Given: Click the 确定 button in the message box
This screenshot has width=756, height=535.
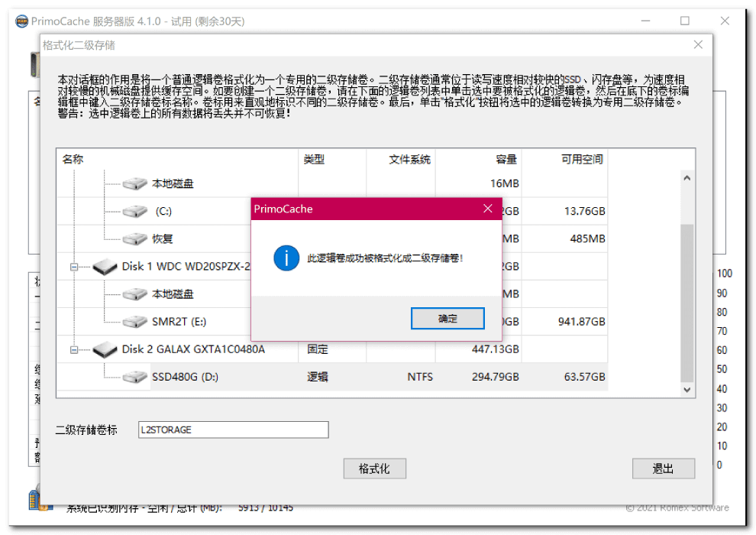Looking at the screenshot, I should point(447,319).
